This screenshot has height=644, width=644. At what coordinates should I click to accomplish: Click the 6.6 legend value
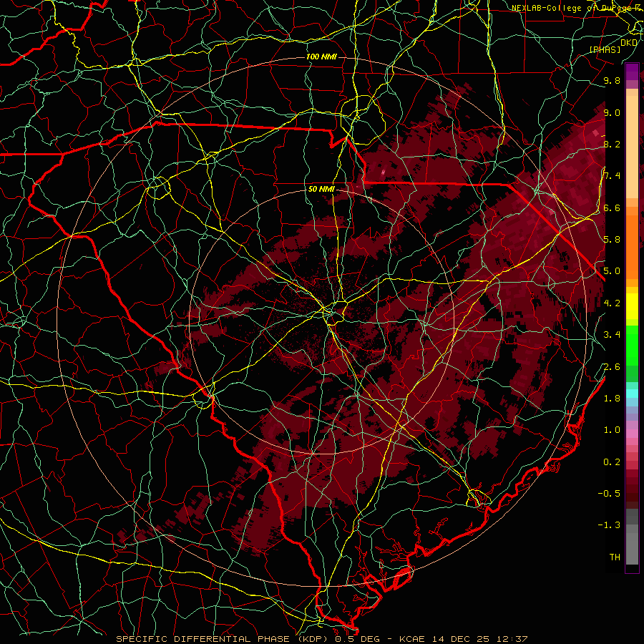pos(612,208)
